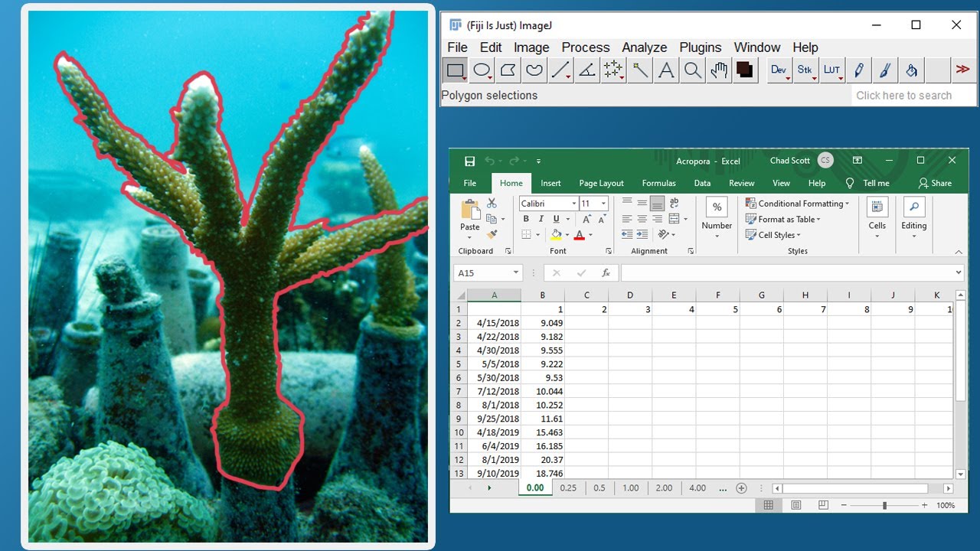Open the Page Layout ribbon tab
The height and width of the screenshot is (551, 980).
pyautogui.click(x=601, y=184)
